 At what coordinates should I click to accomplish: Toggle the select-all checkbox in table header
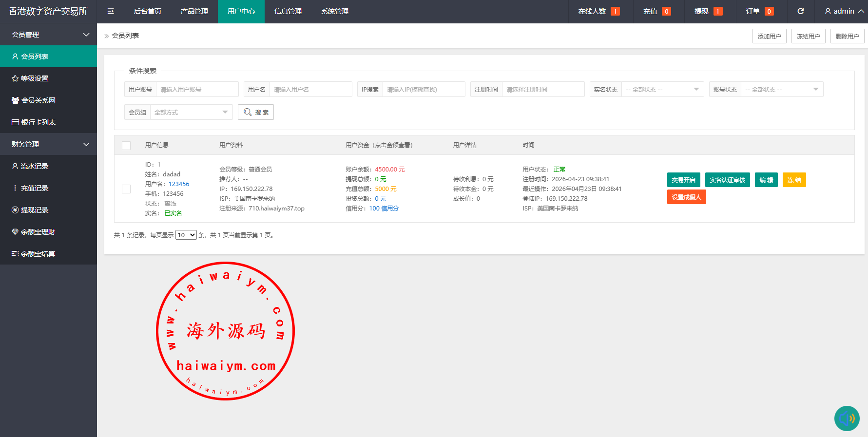point(126,145)
